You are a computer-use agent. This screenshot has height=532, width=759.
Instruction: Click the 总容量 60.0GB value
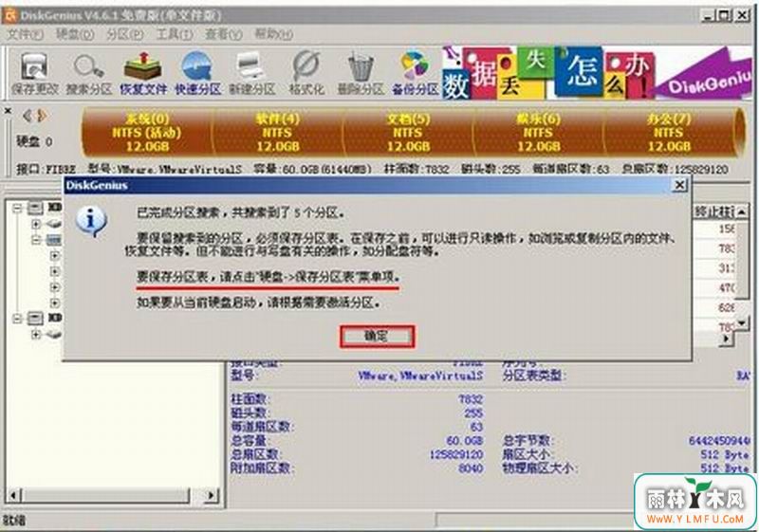(x=464, y=441)
